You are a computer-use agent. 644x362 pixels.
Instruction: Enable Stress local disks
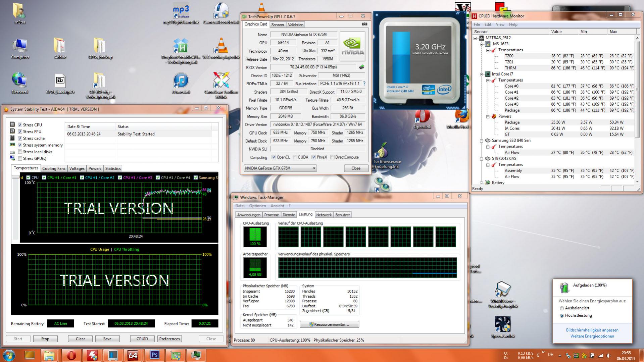[x=20, y=152]
